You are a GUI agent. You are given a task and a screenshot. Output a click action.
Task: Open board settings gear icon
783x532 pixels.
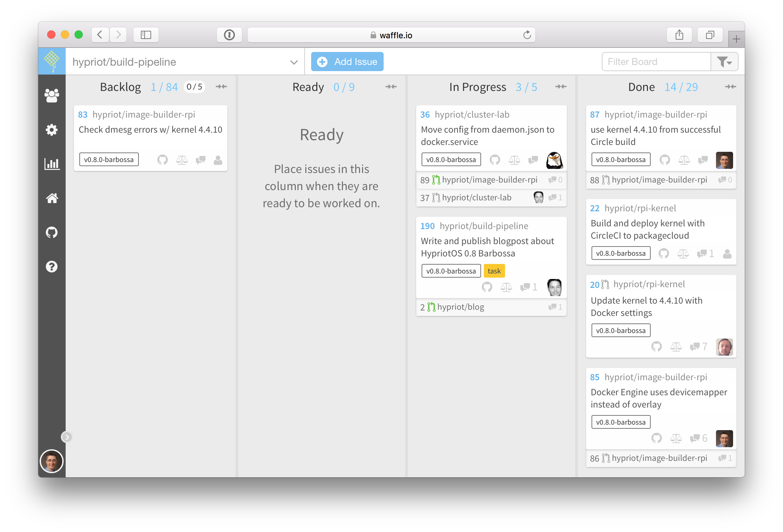point(52,130)
